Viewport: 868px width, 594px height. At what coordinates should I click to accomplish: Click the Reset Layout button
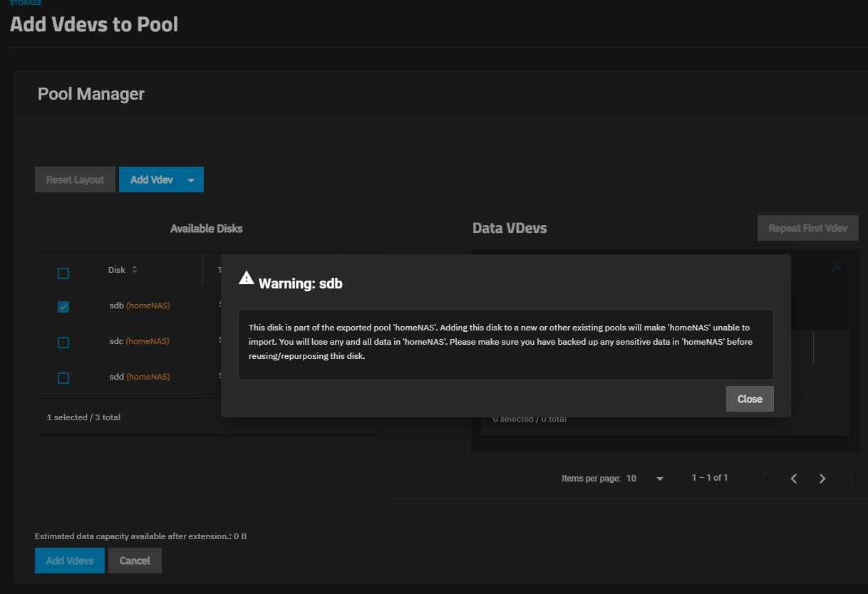click(75, 179)
